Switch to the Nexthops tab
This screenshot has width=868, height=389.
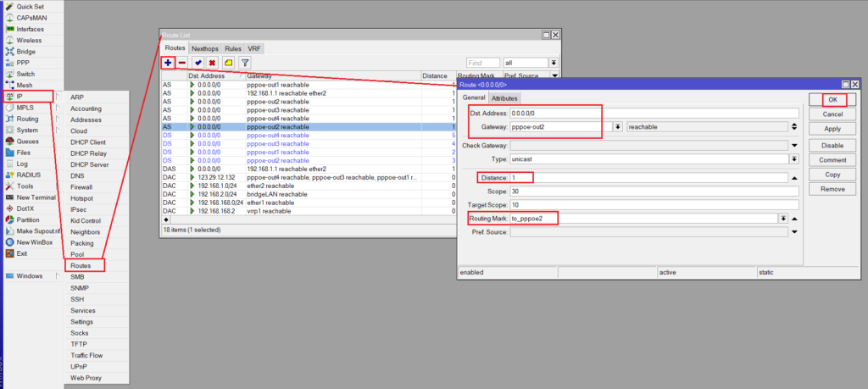[x=204, y=49]
